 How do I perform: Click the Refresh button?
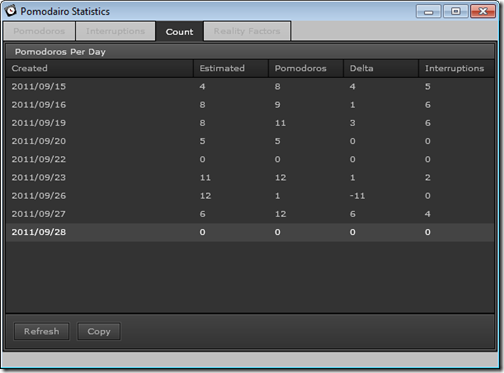click(42, 331)
